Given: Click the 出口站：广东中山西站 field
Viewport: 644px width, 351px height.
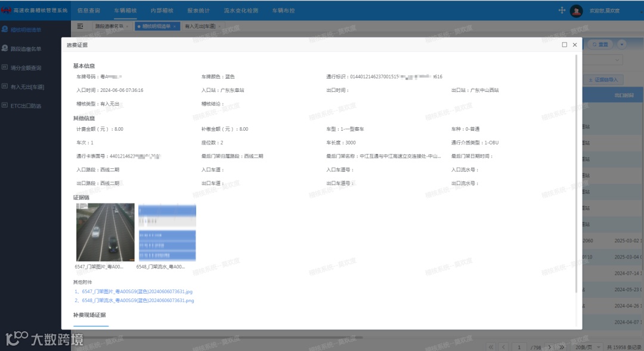Looking at the screenshot, I should [475, 90].
